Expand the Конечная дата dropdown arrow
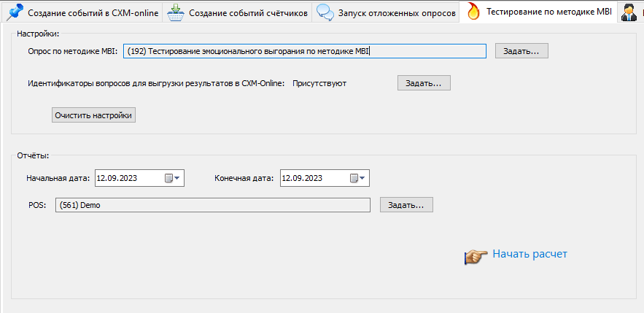The image size is (644, 313). point(363,178)
